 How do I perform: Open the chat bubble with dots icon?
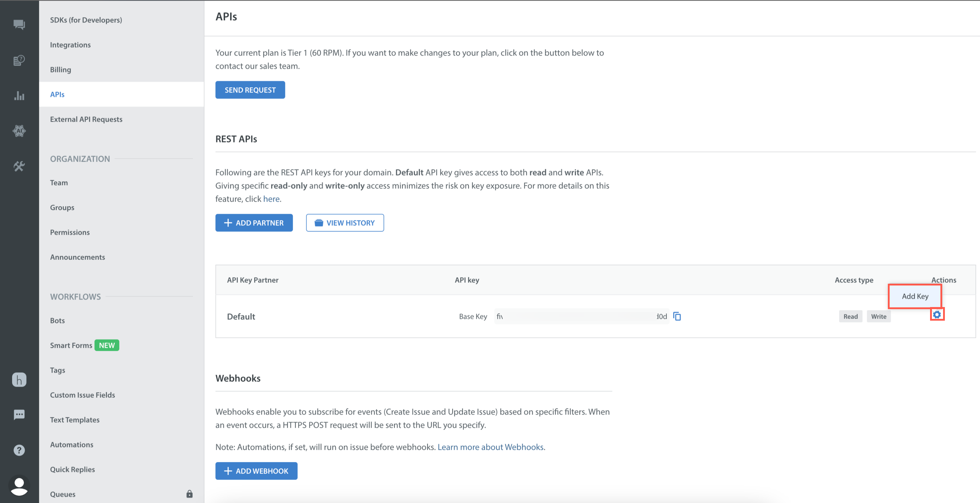tap(19, 415)
